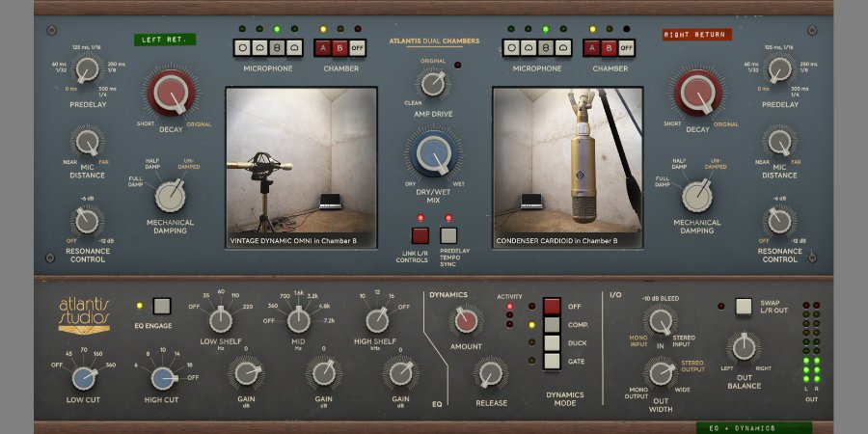Image resolution: width=868 pixels, height=434 pixels.
Task: Click the Condenser Cardioid chamber picture
Action: [568, 167]
